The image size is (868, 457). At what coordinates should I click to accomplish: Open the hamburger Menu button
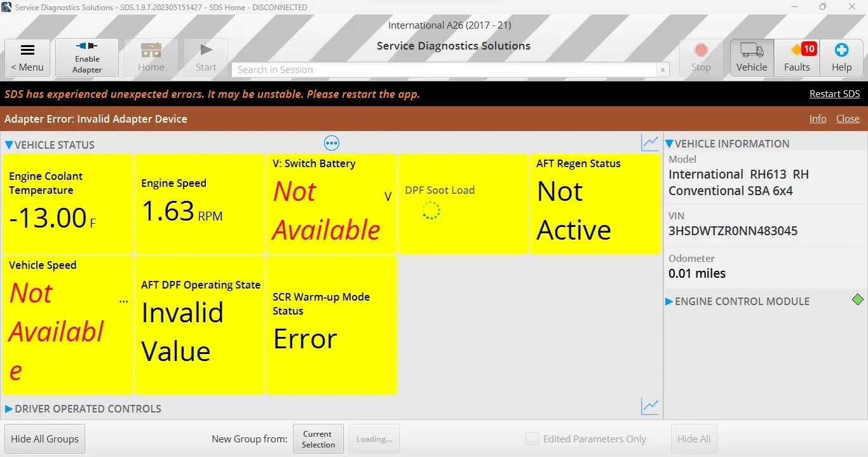(x=27, y=58)
